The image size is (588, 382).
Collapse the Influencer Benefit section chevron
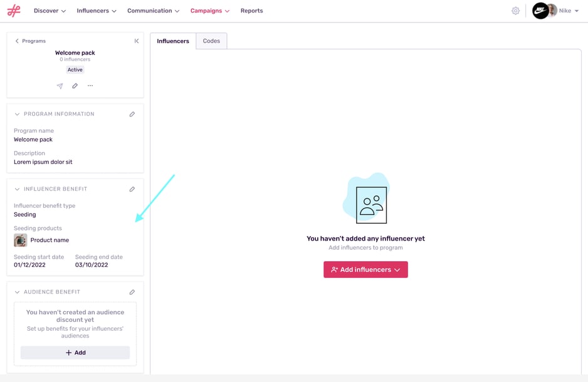[16, 188]
